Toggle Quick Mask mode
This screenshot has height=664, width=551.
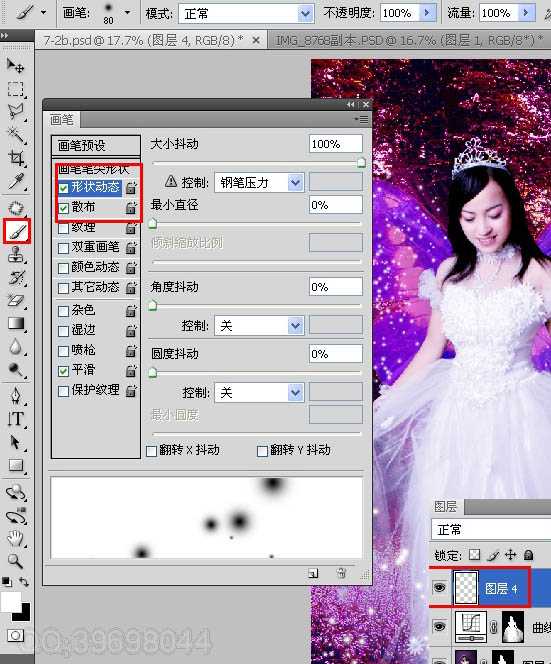click(16, 636)
